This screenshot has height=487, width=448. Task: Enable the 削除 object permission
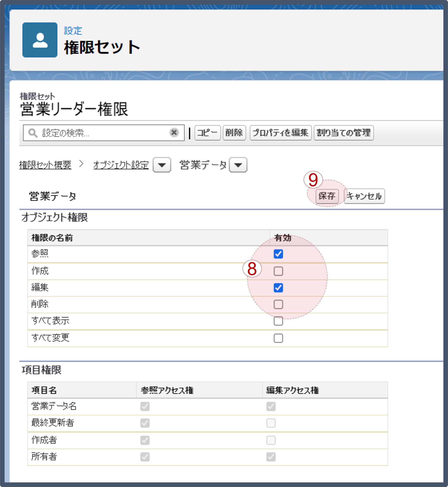(x=279, y=304)
